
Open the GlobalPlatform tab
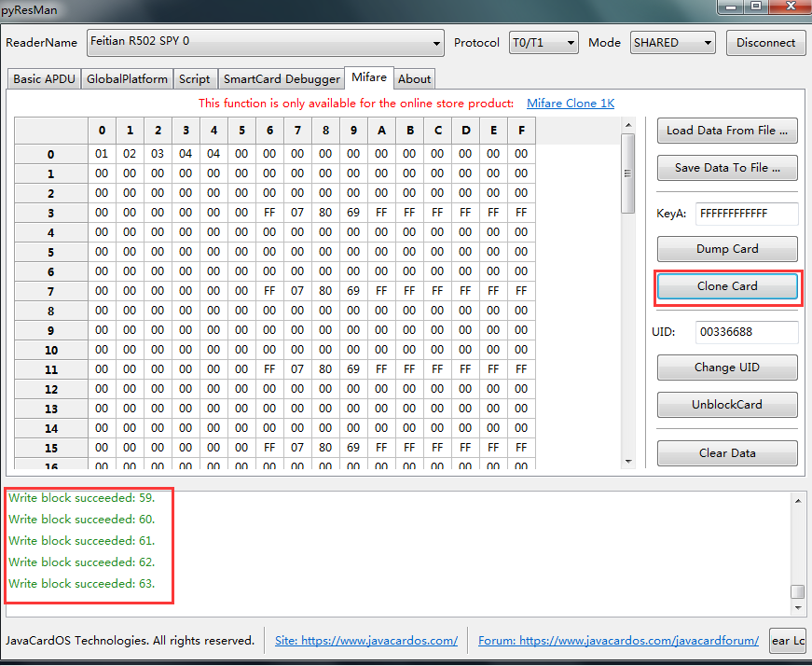(x=127, y=79)
